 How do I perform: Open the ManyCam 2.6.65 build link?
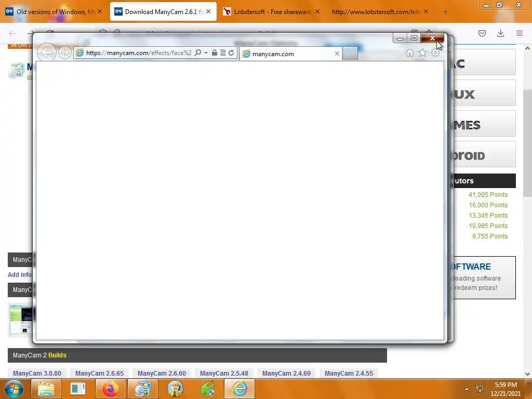[x=99, y=373]
